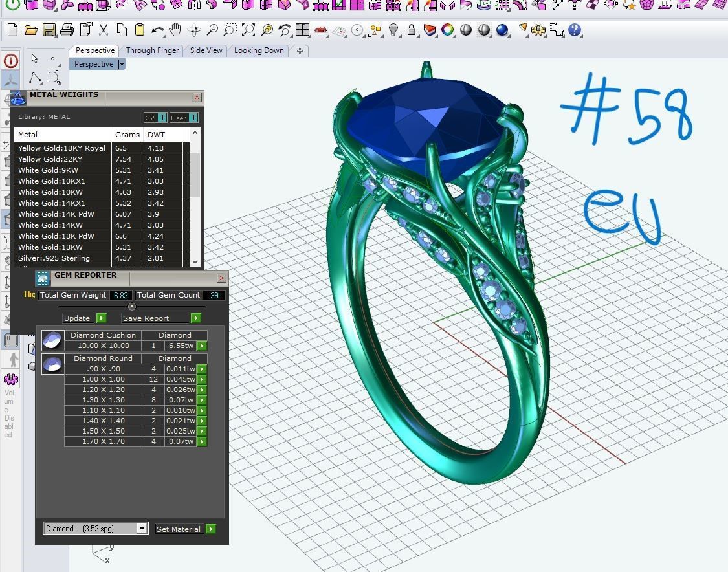The height and width of the screenshot is (572, 728).
Task: Copy selection to clipboard icon
Action: coord(122,30)
